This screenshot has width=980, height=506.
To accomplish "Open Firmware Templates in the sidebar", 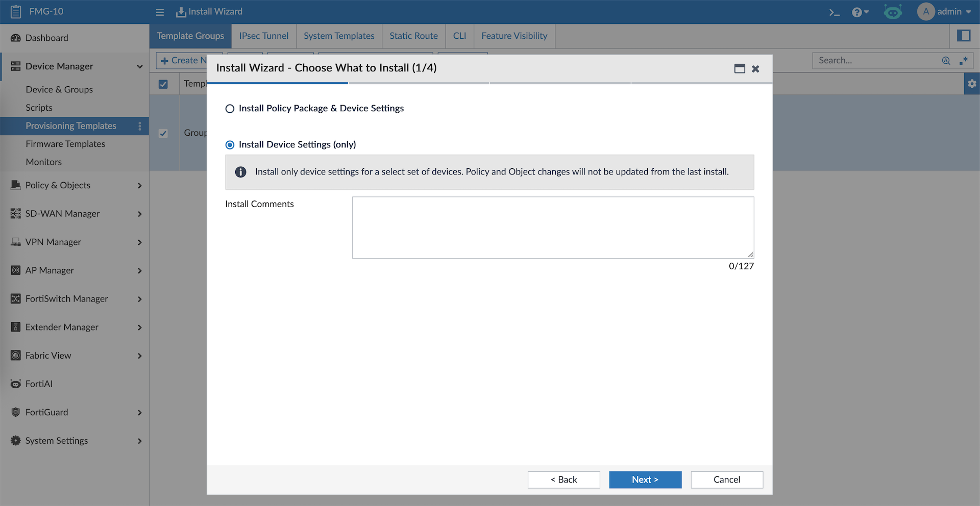I will (65, 144).
